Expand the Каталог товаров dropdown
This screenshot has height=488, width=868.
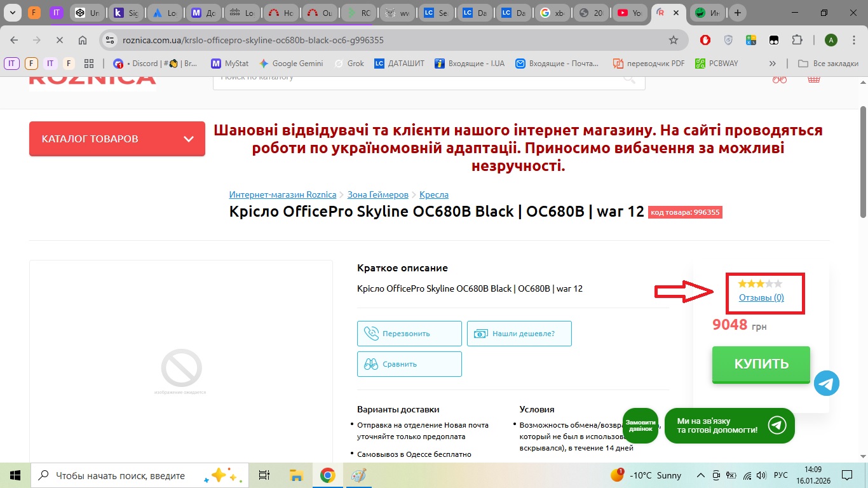click(117, 139)
